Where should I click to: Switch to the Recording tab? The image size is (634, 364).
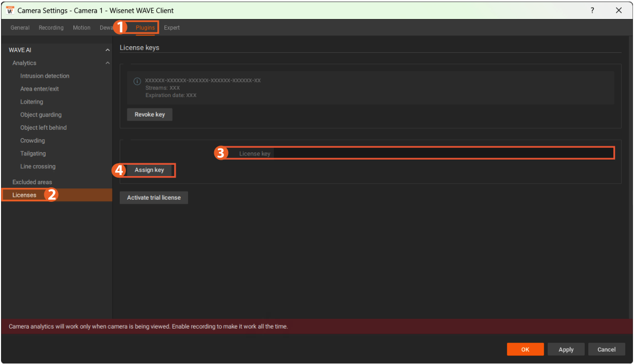coord(51,28)
